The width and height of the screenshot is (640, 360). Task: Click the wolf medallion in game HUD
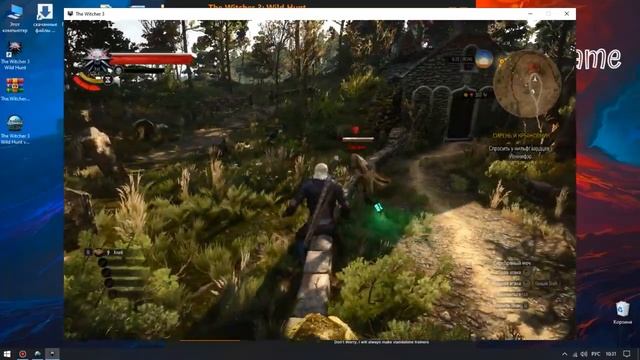pos(97,61)
